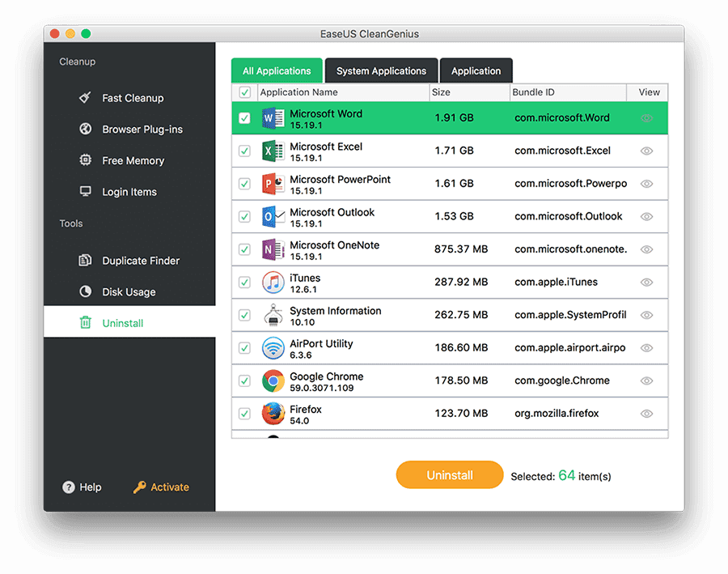728x574 pixels.
Task: Click the Disk Usage pie icon
Action: click(86, 291)
